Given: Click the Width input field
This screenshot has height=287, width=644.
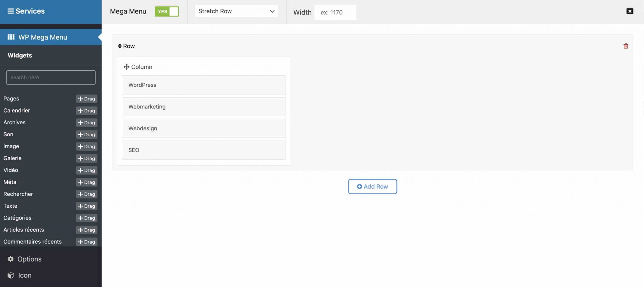Looking at the screenshot, I should pos(335,12).
